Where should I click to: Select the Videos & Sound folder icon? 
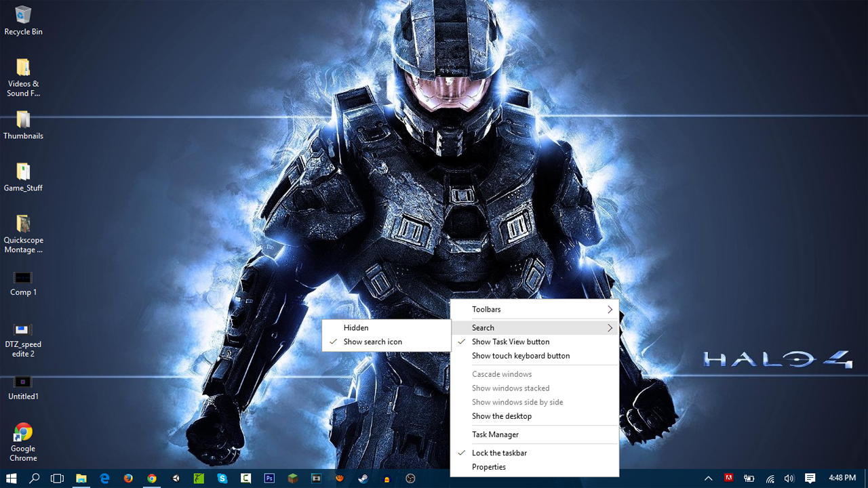pos(23,77)
